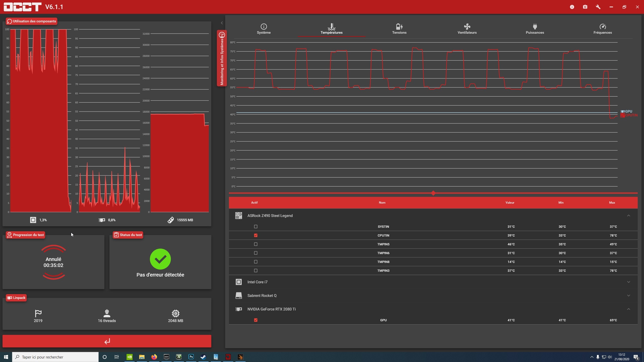
Task: Expand the Intel Core i7 group
Action: click(628, 282)
